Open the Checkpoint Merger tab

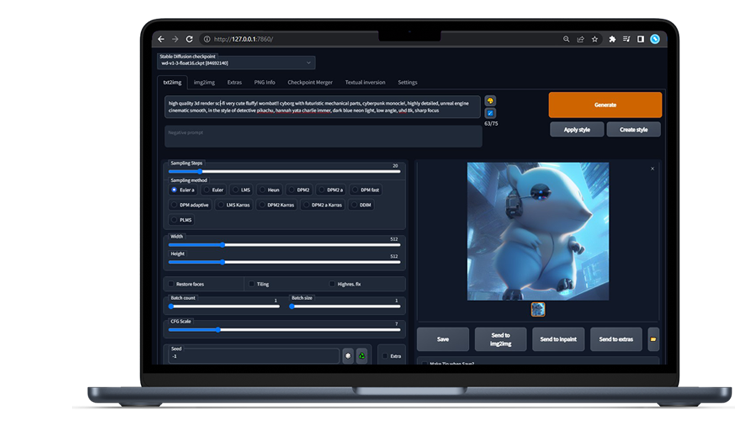309,82
